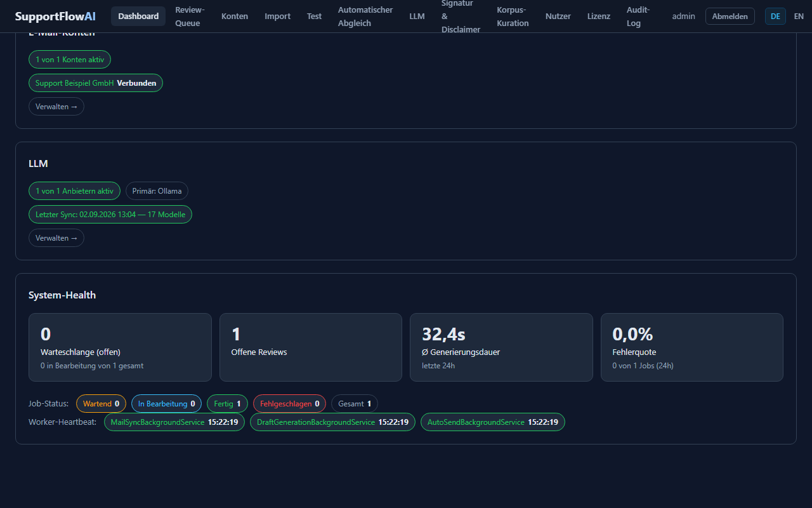The image size is (812, 508).
Task: Open the Dashboard nav item
Action: pos(138,16)
